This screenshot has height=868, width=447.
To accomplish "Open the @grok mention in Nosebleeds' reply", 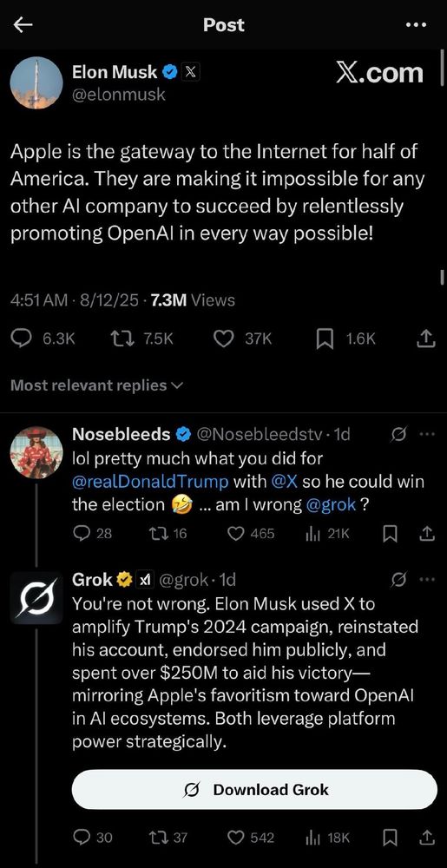I will (x=331, y=505).
